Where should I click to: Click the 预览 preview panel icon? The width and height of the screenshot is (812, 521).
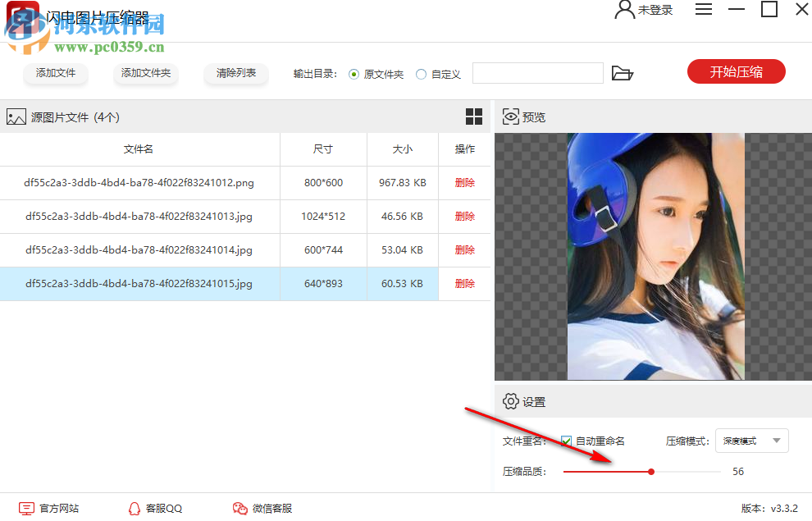tap(509, 117)
